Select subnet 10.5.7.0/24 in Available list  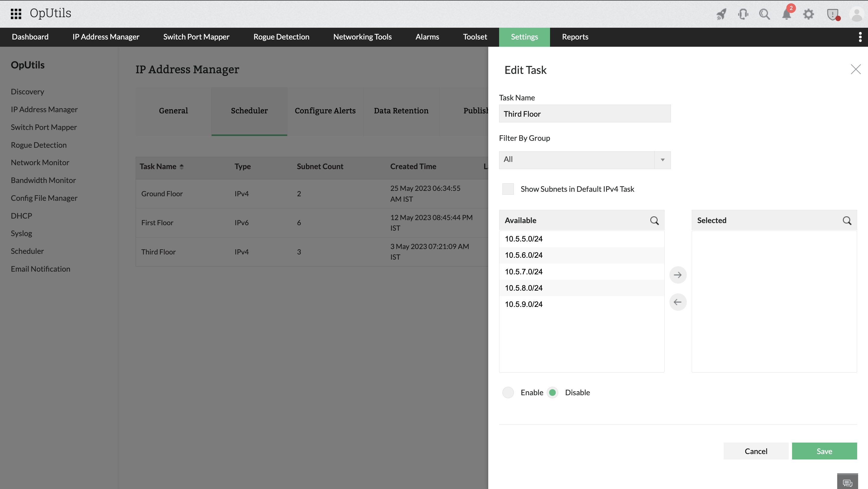point(581,272)
